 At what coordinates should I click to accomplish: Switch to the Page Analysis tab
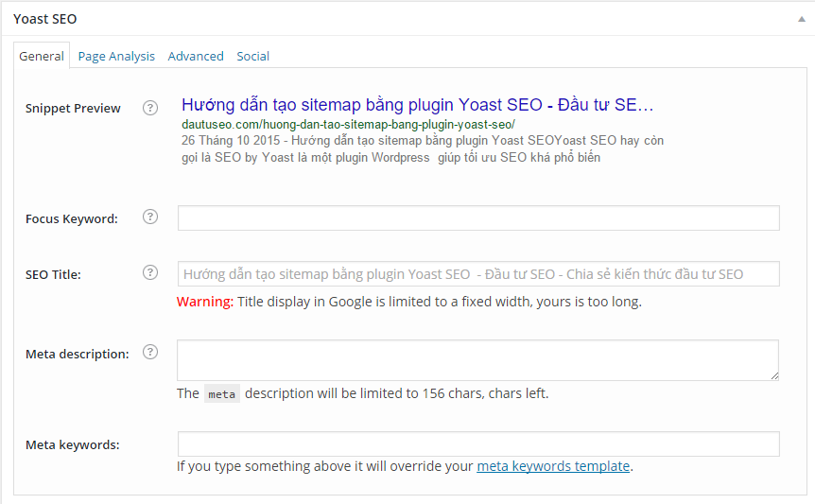(x=116, y=56)
